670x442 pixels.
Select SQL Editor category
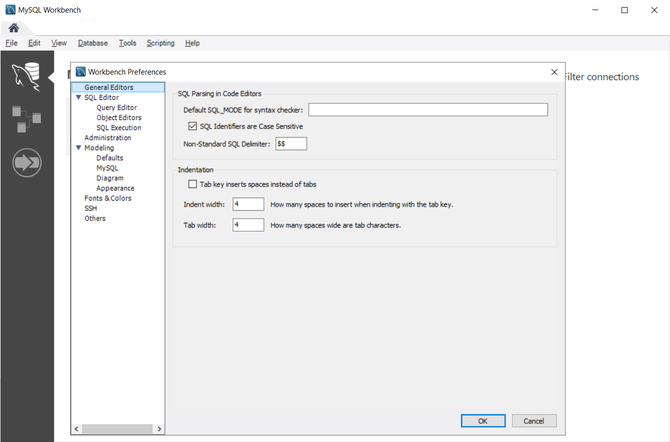tap(101, 97)
